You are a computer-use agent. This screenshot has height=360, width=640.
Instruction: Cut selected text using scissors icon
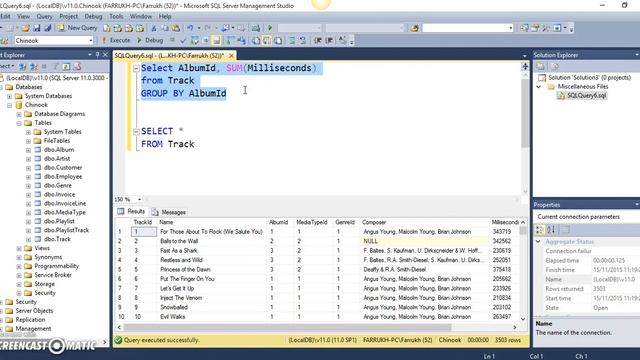[x=154, y=28]
